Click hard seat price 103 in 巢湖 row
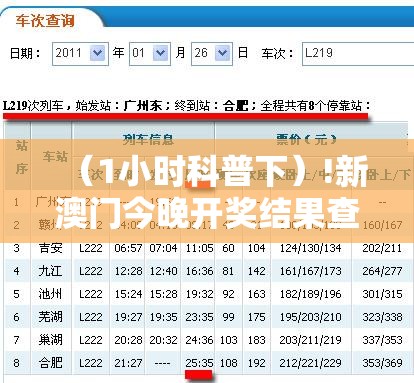This screenshot has height=383, width=414. pos(228,340)
